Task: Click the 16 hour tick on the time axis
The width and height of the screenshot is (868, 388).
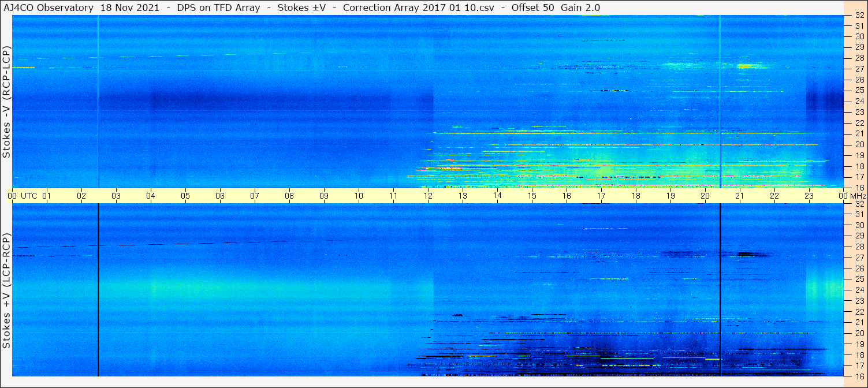Action: 567,196
